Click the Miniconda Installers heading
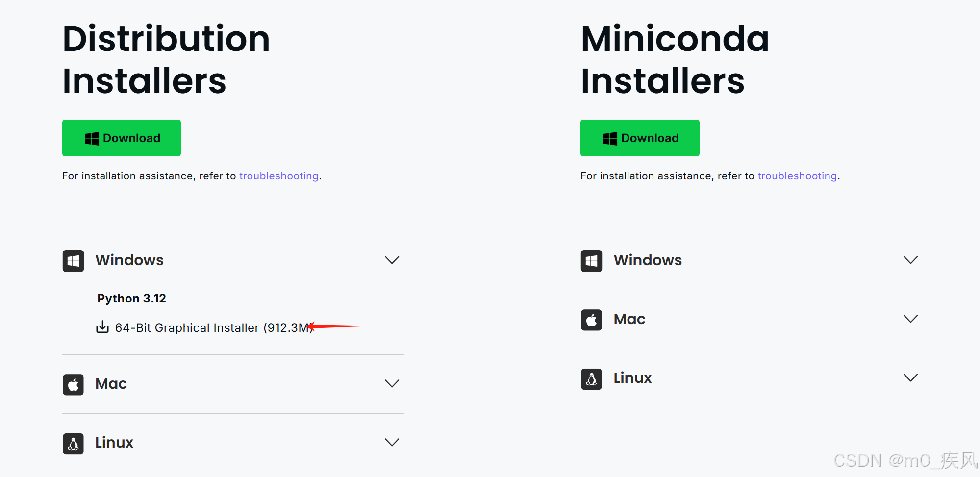Viewport: 980px width, 477px height. click(x=675, y=60)
